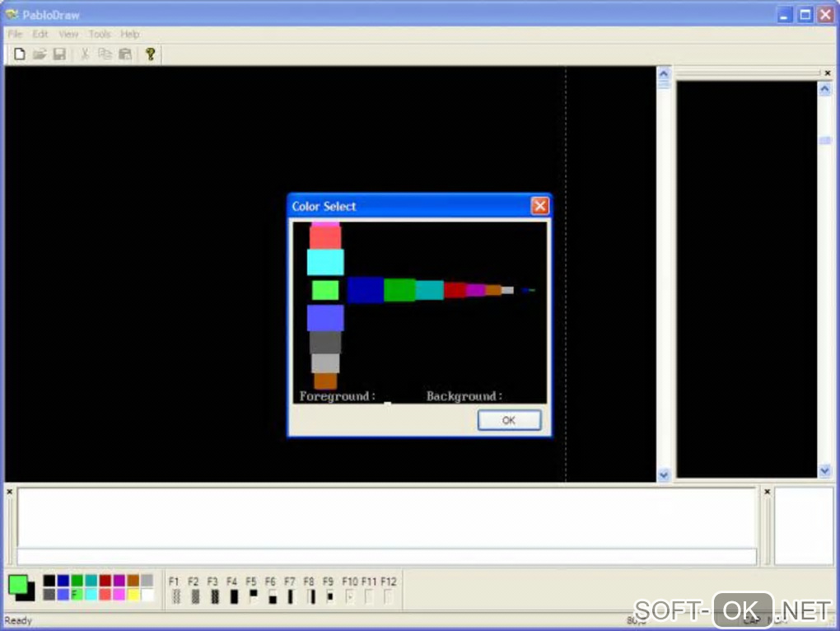
Task: Close the bottom-right user list panel
Action: (x=767, y=491)
